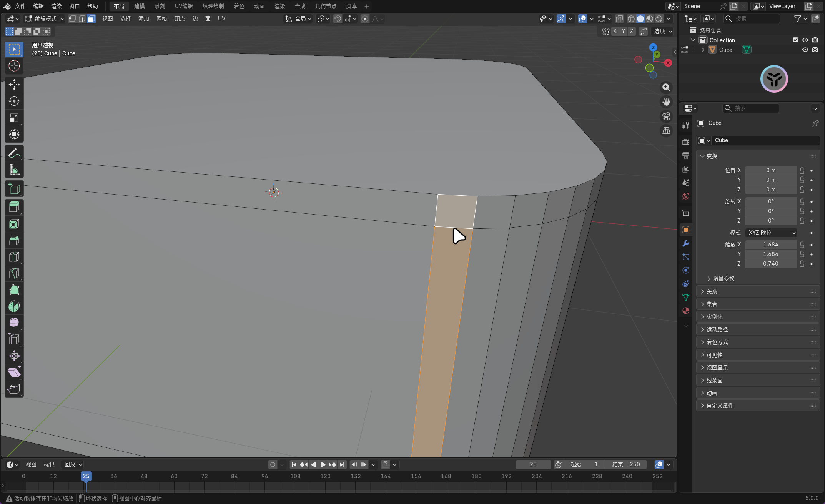Click the 缩放 Z value field

[x=770, y=264]
